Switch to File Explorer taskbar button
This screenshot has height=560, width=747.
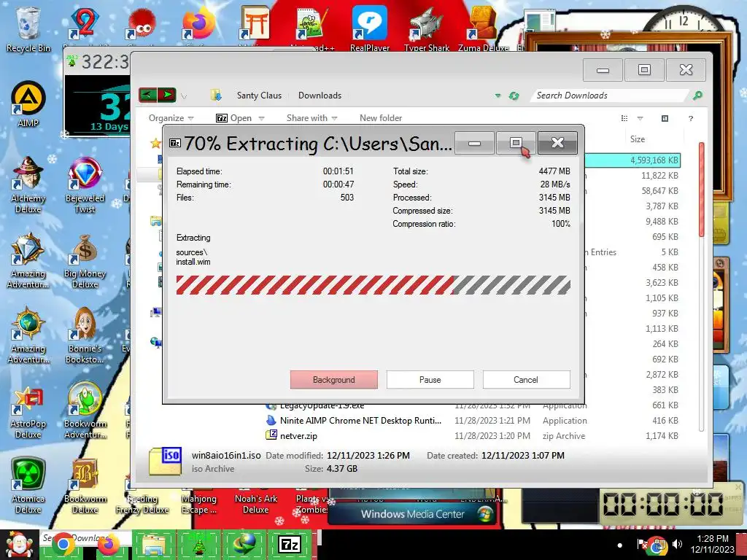[x=153, y=544]
